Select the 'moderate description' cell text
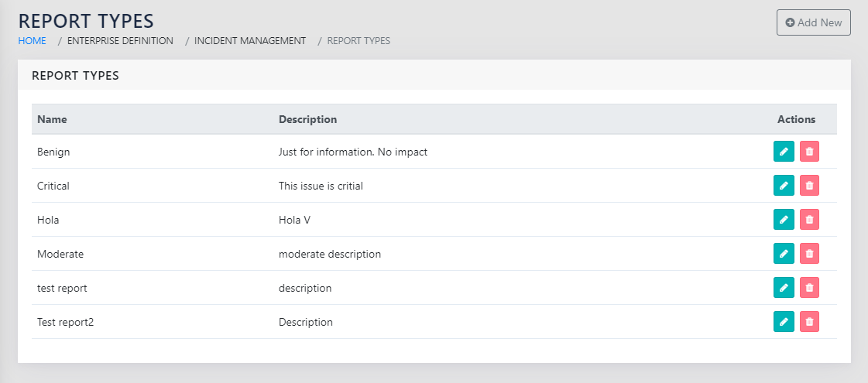Screen dimensions: 868x383 pyautogui.click(x=329, y=254)
